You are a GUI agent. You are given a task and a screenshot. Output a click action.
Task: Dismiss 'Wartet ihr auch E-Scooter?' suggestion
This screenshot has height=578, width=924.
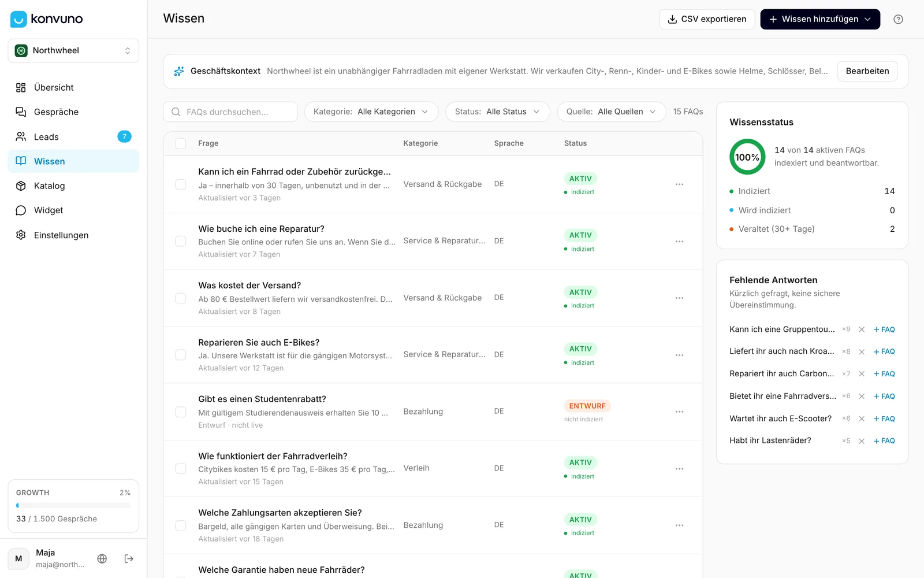(x=862, y=418)
